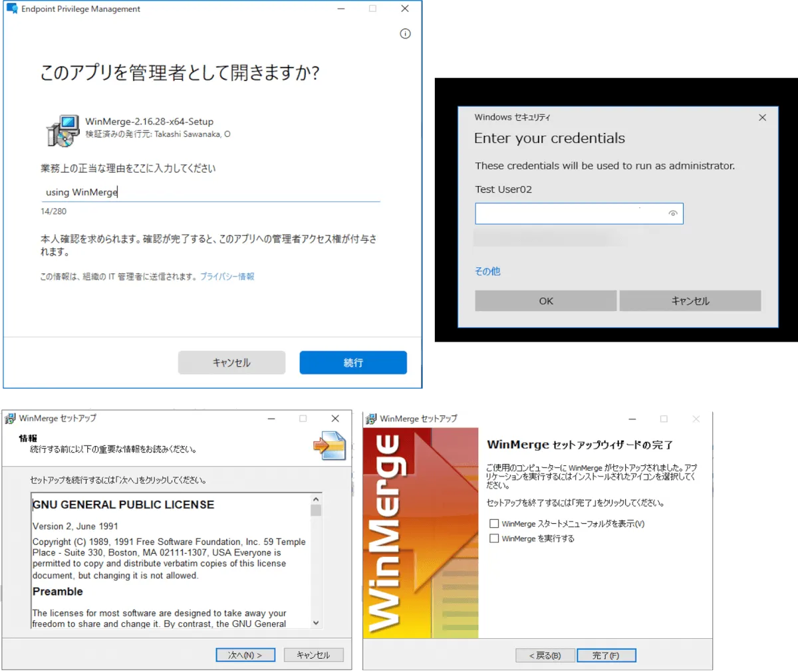Click 完了(F) to finish setup
The width and height of the screenshot is (798, 672).
pyautogui.click(x=606, y=655)
